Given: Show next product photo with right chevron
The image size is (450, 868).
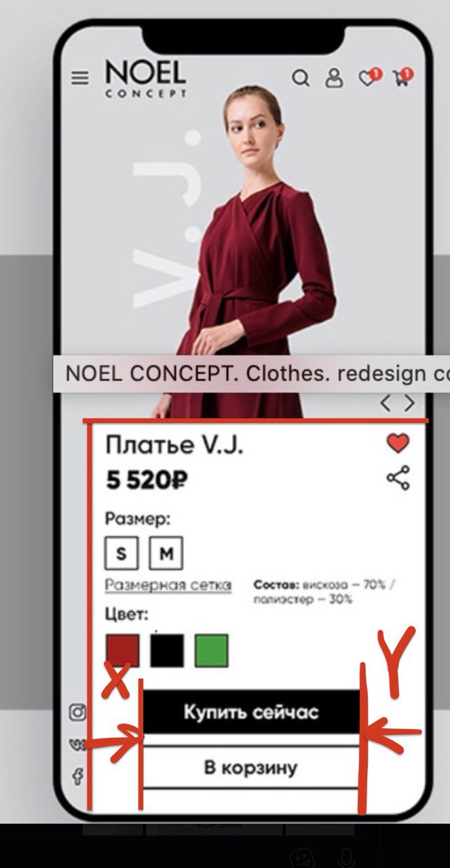Looking at the screenshot, I should click(x=409, y=403).
